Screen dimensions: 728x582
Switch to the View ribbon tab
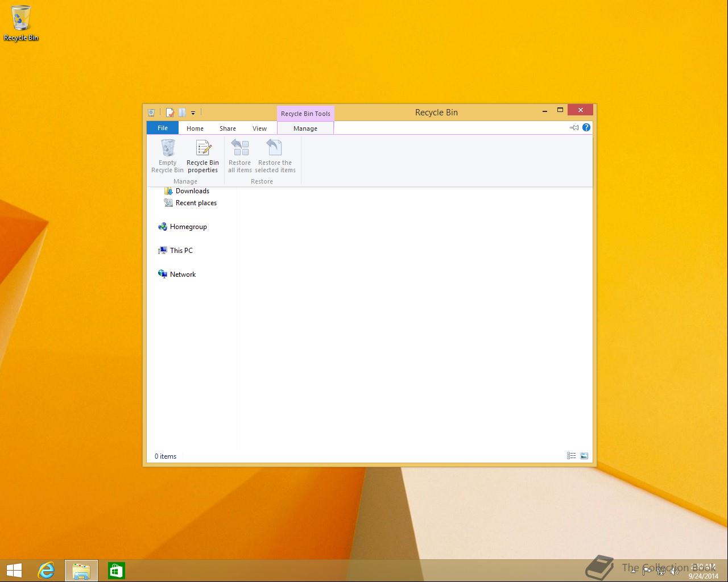tap(259, 128)
